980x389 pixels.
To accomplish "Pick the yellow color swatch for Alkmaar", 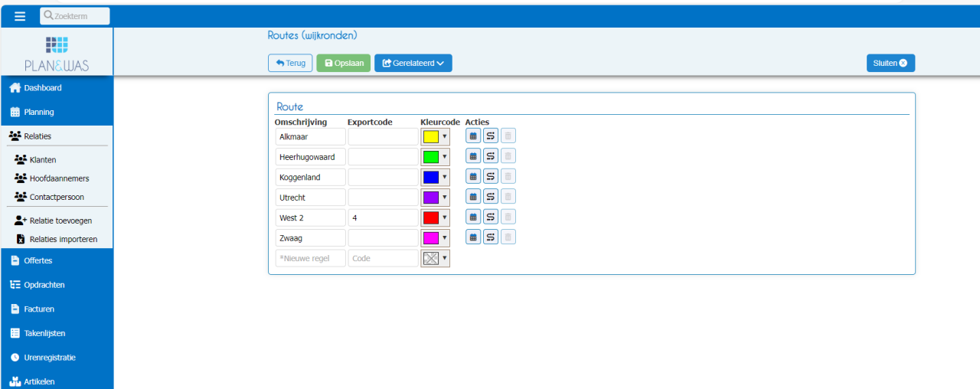I will pos(431,137).
